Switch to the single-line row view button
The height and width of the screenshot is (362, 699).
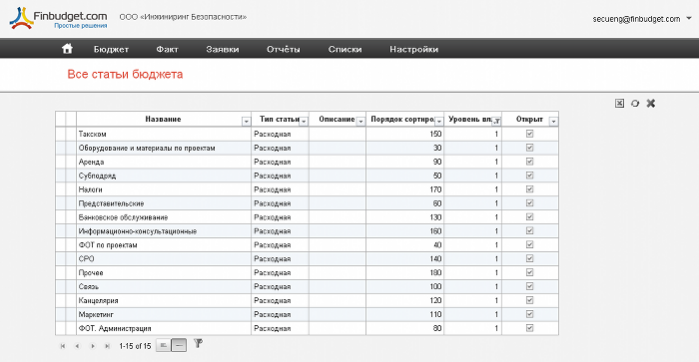[179, 346]
